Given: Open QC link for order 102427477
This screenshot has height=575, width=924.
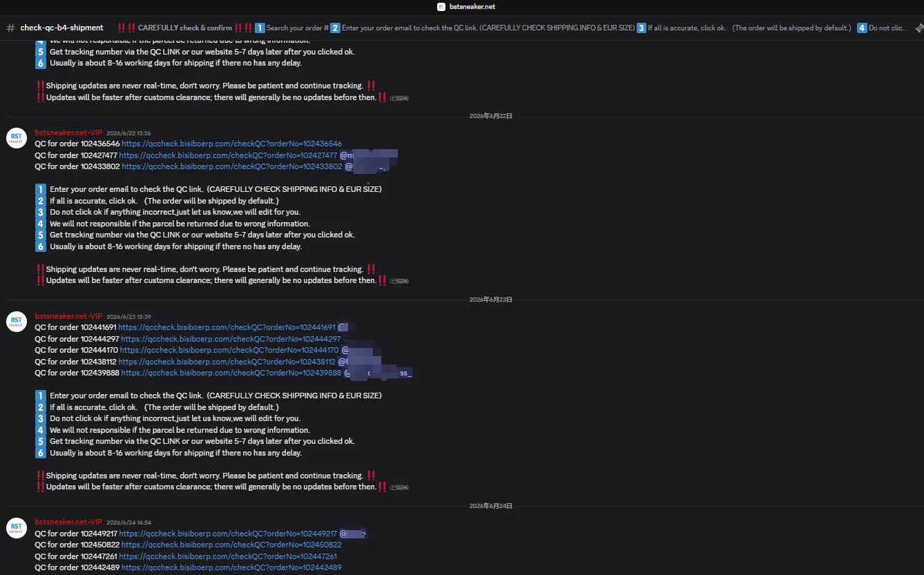Looking at the screenshot, I should tap(228, 155).
